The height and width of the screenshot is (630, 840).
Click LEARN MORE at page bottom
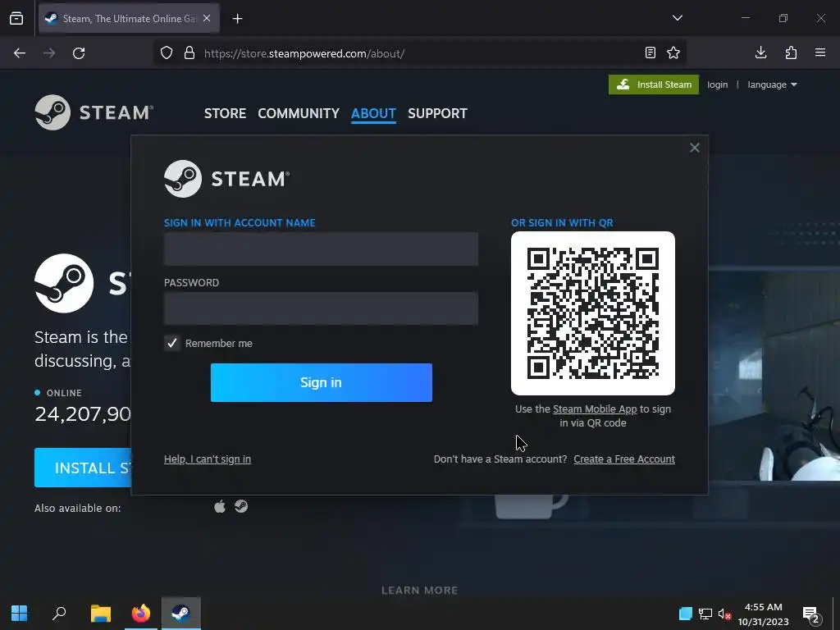419,591
